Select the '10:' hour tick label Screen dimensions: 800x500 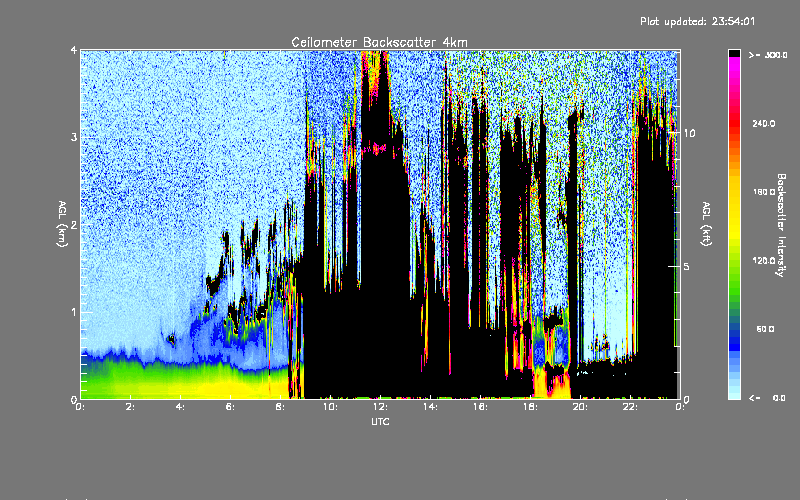[x=330, y=407]
